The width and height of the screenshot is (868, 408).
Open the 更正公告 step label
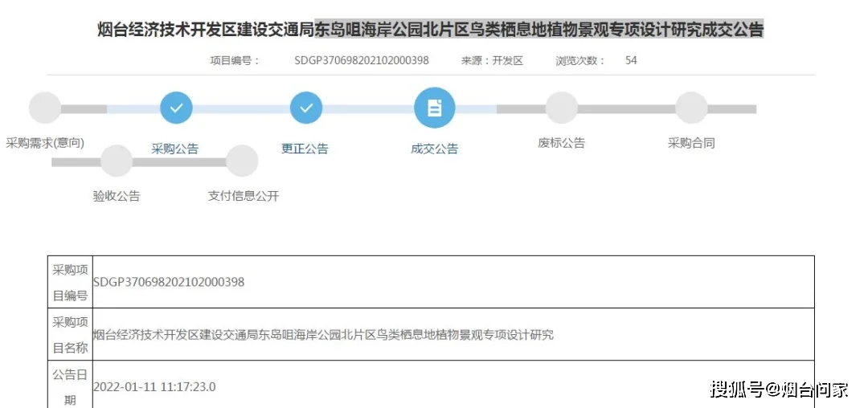[305, 149]
